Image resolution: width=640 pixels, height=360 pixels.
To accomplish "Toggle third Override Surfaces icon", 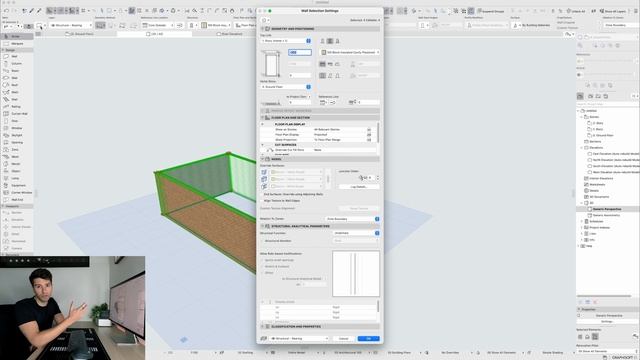I will tap(264, 186).
